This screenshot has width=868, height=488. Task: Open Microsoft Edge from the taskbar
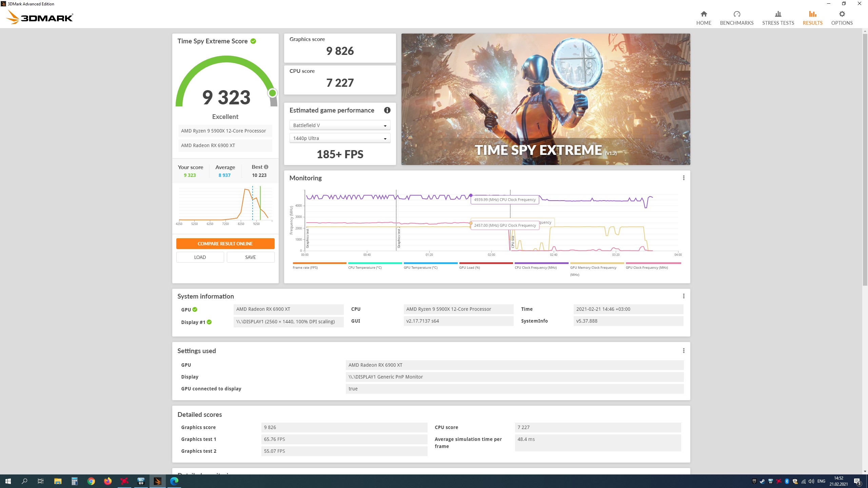(x=174, y=481)
